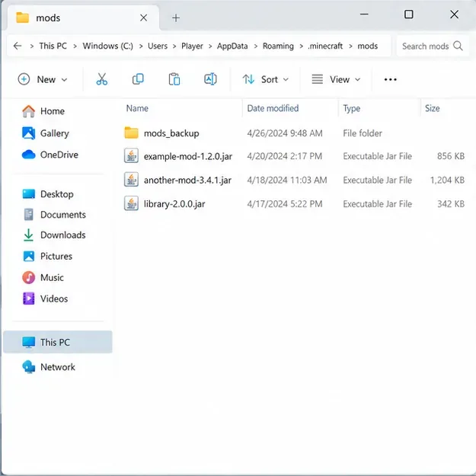Add a new tab with plus icon

point(176,18)
